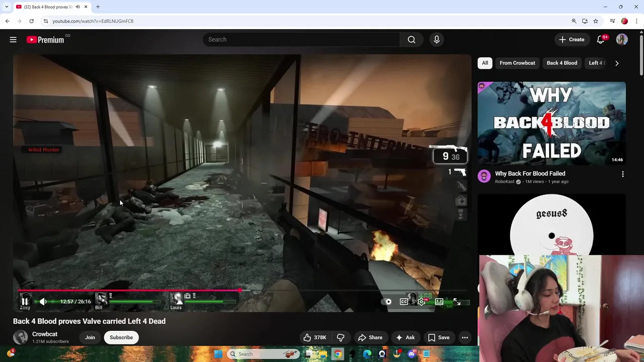This screenshot has height=362, width=644.
Task: Click in the YouTube search box
Action: click(x=301, y=40)
